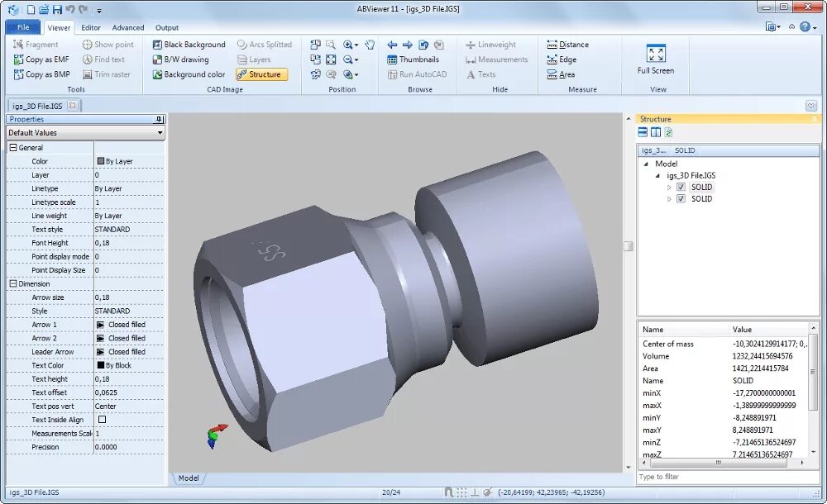The image size is (827, 504).
Task: Switch to the Viewer ribbon tab
Action: coord(59,28)
